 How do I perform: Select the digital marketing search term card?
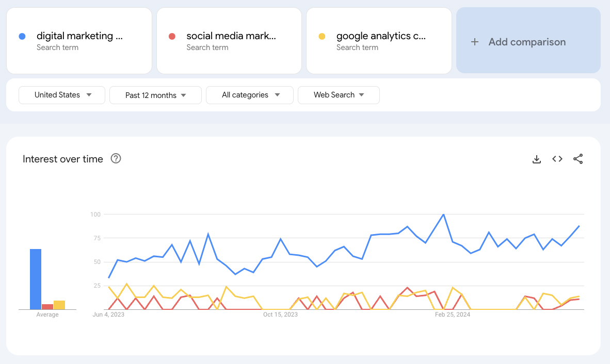point(79,41)
